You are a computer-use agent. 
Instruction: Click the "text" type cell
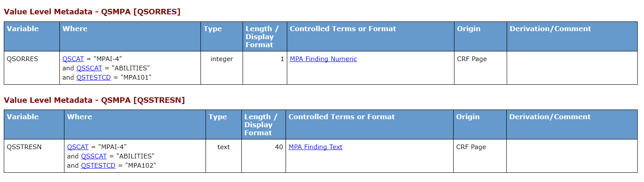(224, 156)
